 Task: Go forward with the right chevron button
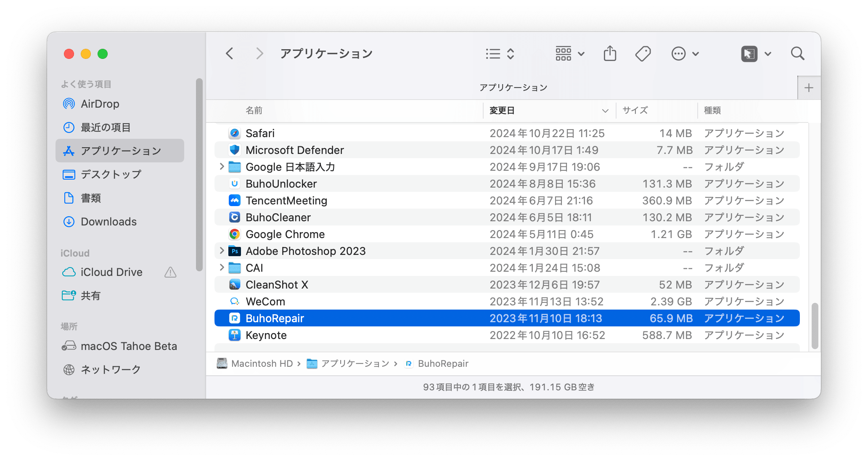[x=259, y=54]
